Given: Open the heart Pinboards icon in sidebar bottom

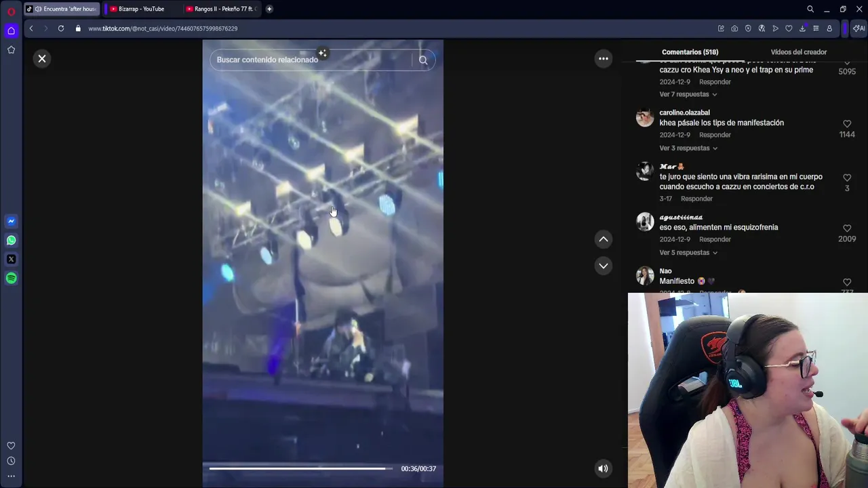Looking at the screenshot, I should (x=11, y=445).
